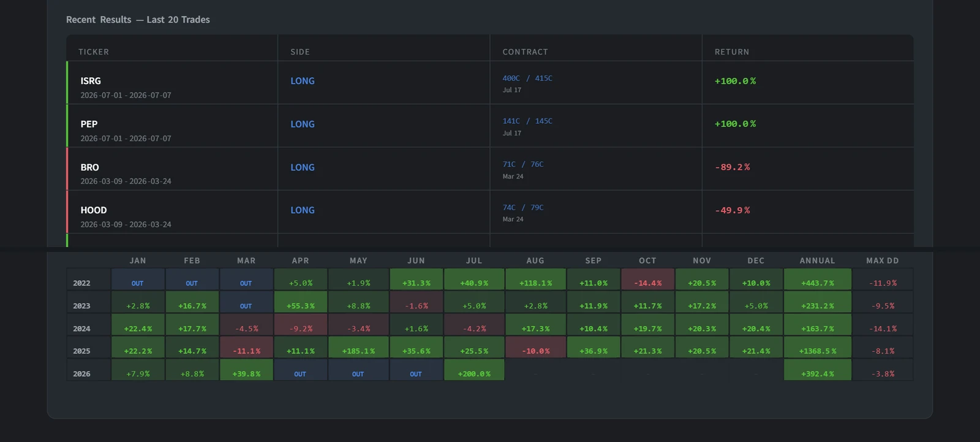Image resolution: width=980 pixels, height=442 pixels.
Task: Select the HOOD ticker name
Action: point(94,210)
